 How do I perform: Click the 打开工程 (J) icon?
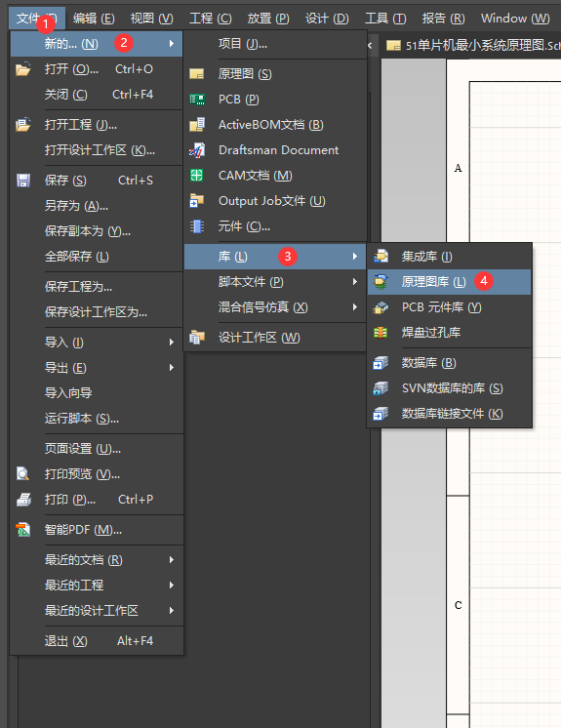(x=23, y=125)
